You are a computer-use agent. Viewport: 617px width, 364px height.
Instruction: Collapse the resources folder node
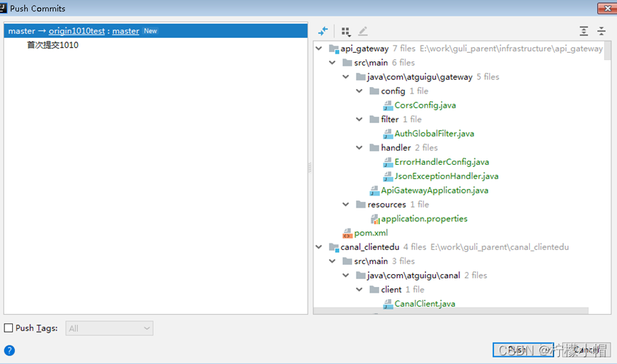tap(346, 204)
